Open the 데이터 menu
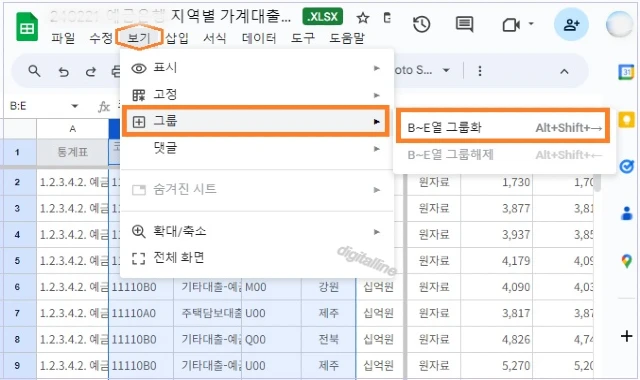 tap(259, 38)
